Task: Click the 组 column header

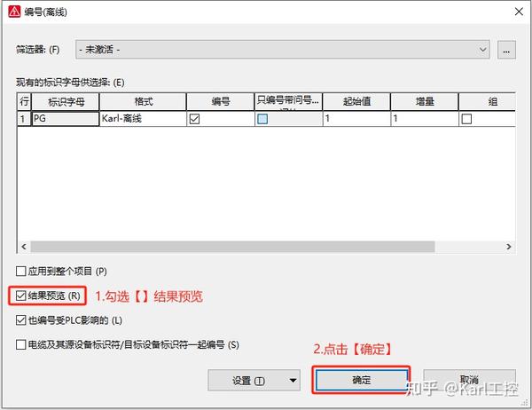Action: (487, 101)
